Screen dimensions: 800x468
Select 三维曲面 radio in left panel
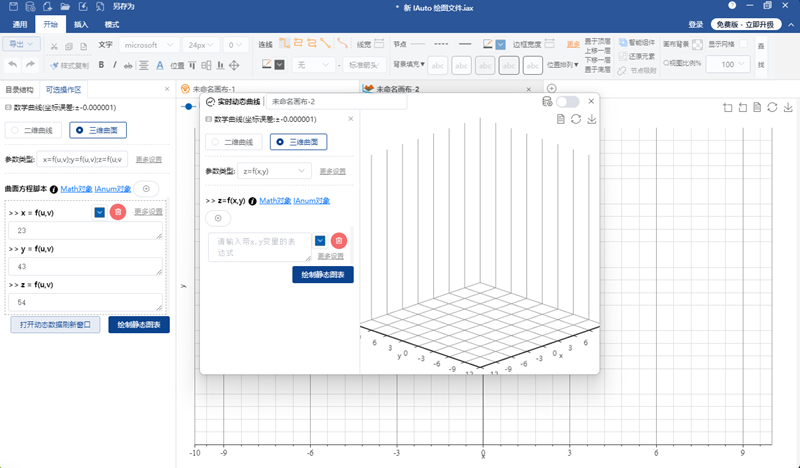98,130
